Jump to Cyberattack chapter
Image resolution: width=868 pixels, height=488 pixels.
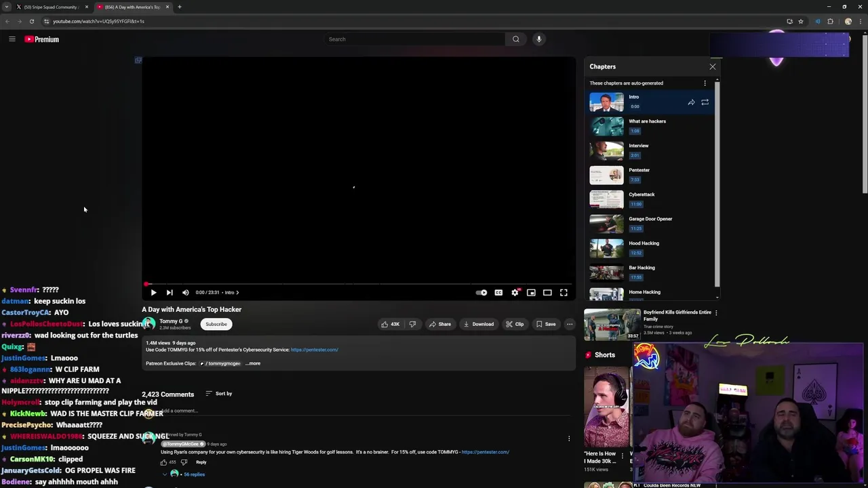pyautogui.click(x=651, y=199)
